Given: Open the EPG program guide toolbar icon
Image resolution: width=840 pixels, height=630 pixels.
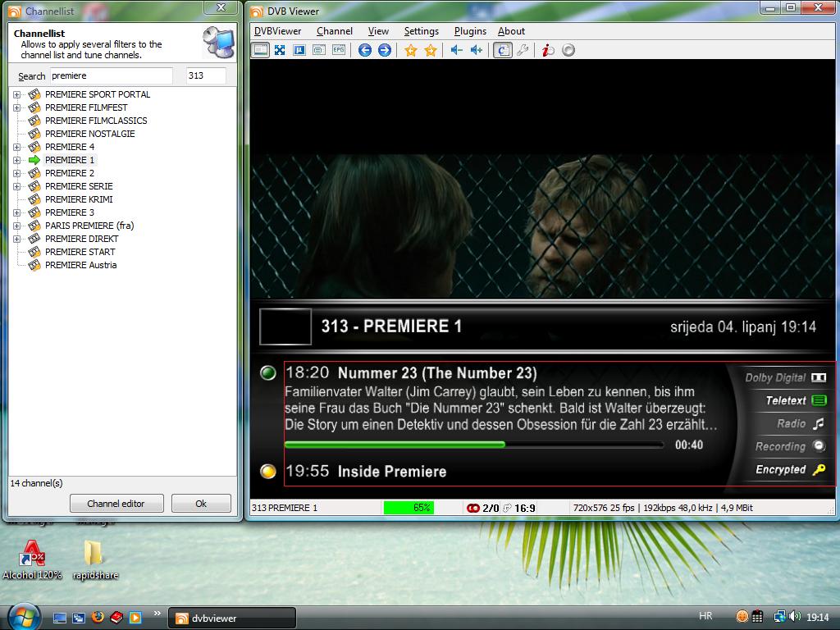Looking at the screenshot, I should click(x=339, y=50).
